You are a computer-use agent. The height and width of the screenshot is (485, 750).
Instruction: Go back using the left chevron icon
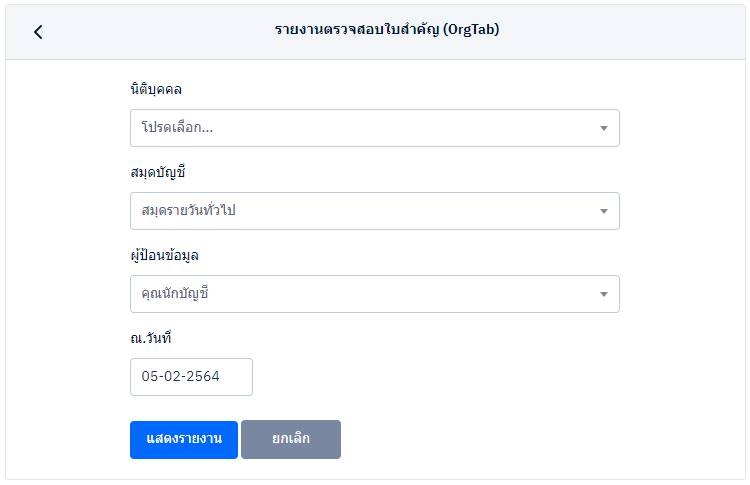(38, 32)
